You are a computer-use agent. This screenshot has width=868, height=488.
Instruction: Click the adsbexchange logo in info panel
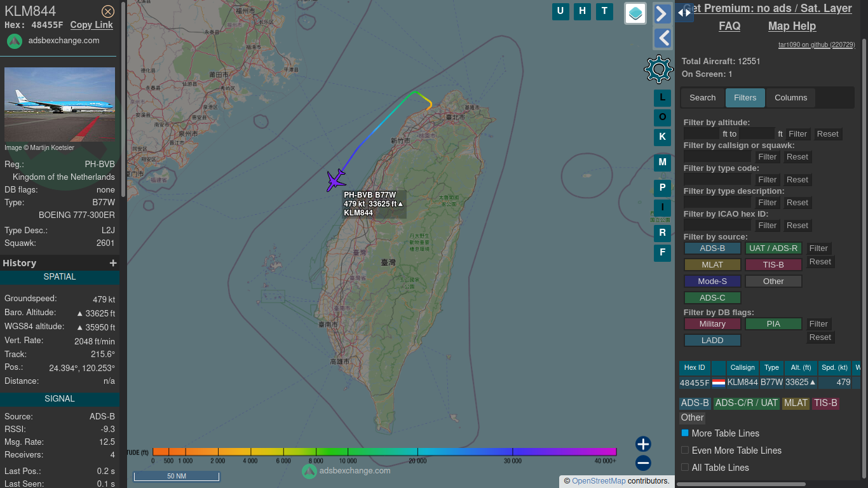(15, 41)
